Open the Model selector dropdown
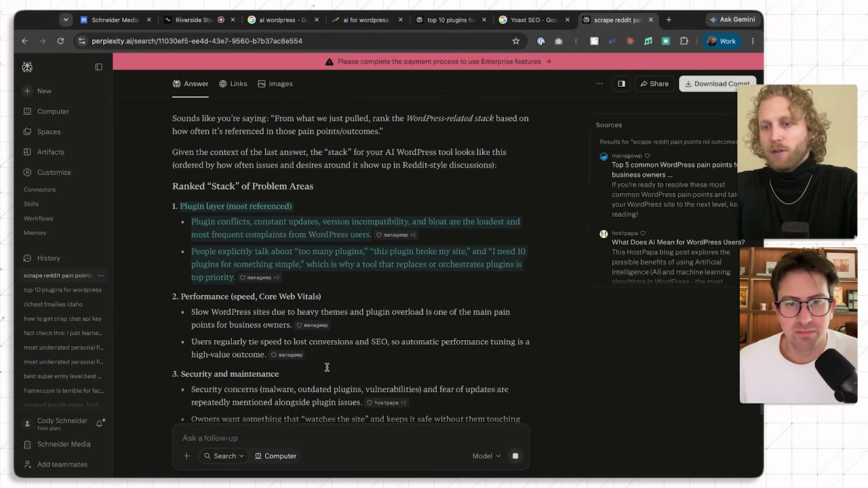868x488 pixels. [486, 456]
